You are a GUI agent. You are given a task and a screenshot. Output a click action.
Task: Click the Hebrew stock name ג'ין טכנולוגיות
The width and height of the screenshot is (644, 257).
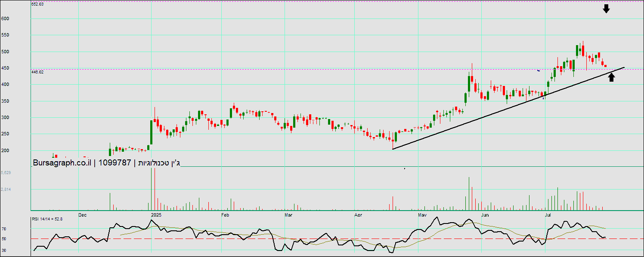click(159, 163)
